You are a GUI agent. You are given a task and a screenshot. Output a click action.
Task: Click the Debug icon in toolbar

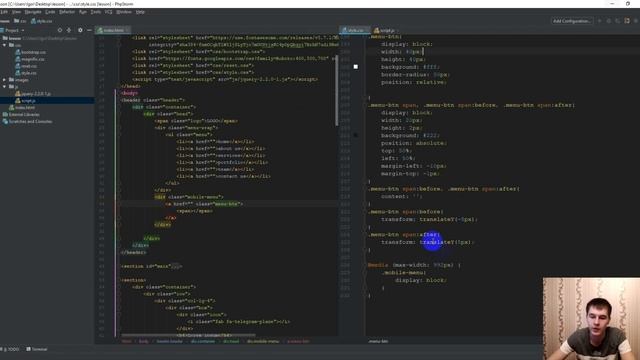tap(609, 21)
